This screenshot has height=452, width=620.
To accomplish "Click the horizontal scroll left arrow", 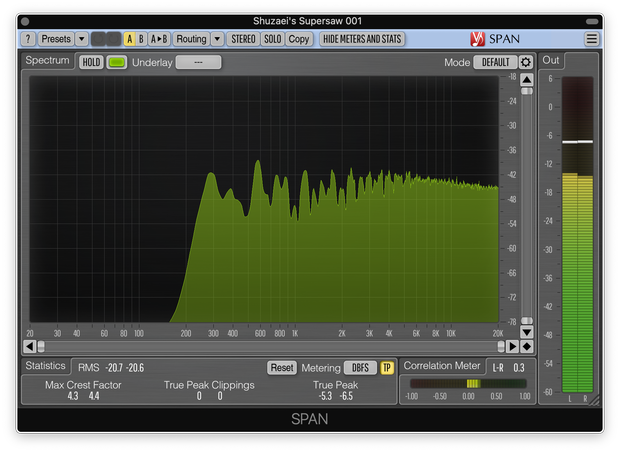I will pyautogui.click(x=30, y=346).
